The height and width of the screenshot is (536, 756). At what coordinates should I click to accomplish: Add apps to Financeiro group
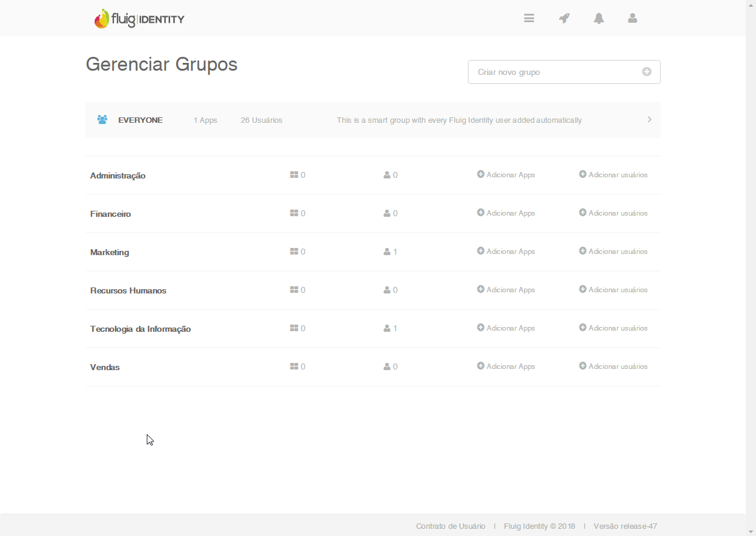[x=506, y=213]
